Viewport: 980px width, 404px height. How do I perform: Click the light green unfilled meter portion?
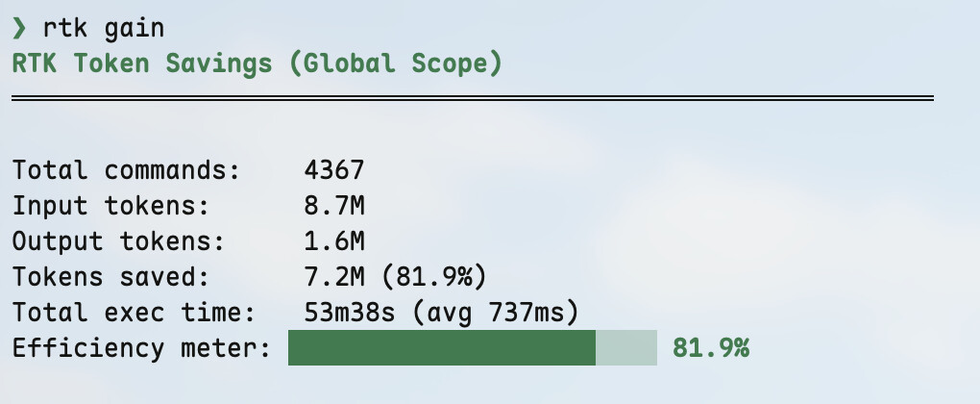click(x=626, y=347)
